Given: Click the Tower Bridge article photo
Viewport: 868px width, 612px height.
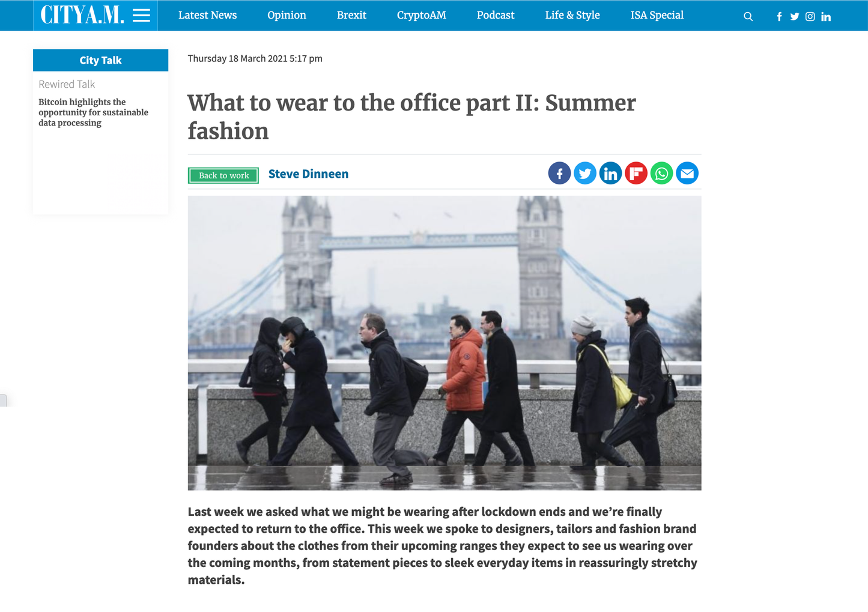Looking at the screenshot, I should pos(445,343).
